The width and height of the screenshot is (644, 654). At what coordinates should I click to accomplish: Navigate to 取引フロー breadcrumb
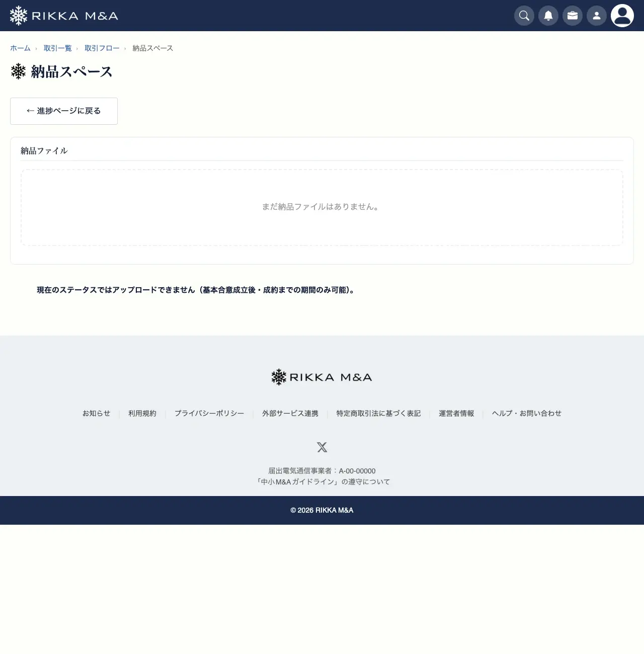coord(102,48)
